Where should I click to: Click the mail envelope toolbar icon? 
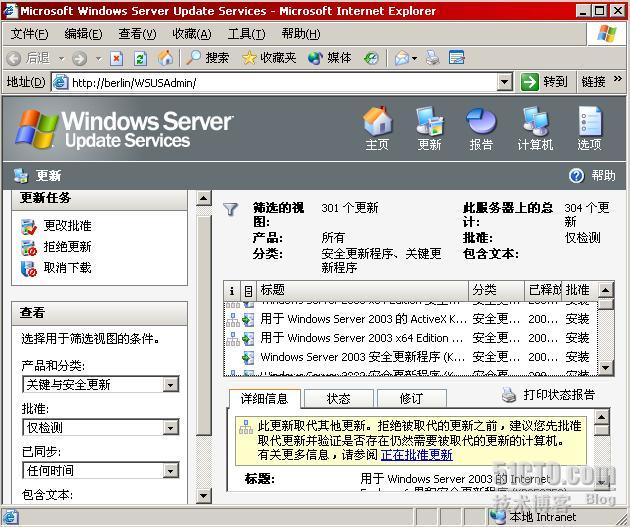click(402, 59)
